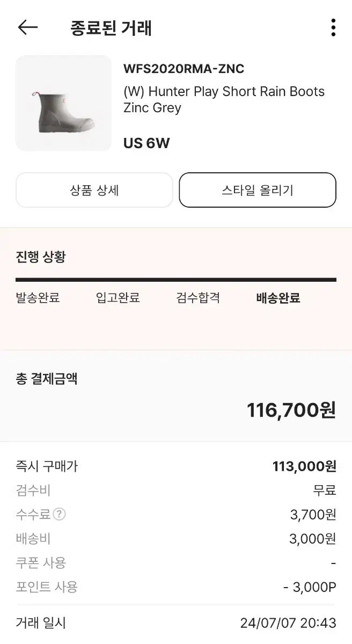The height and width of the screenshot is (644, 352).
Task: Tap the product name Hunter Play Short Rain Boots
Action: 224,99
